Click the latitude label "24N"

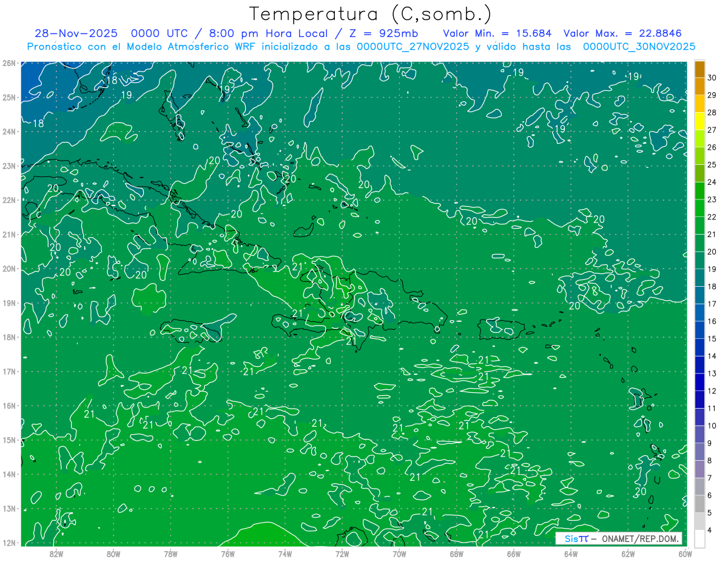point(8,132)
